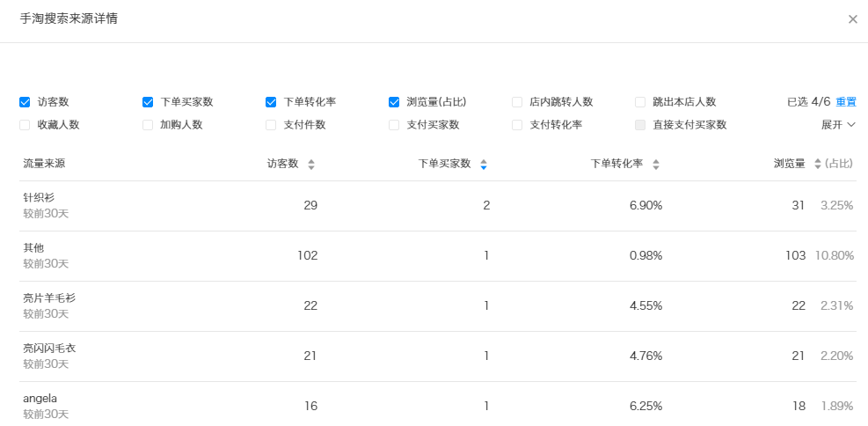Enable the 店内跳转人数 checkbox
Viewport: 868px width, 426px height.
click(x=517, y=102)
